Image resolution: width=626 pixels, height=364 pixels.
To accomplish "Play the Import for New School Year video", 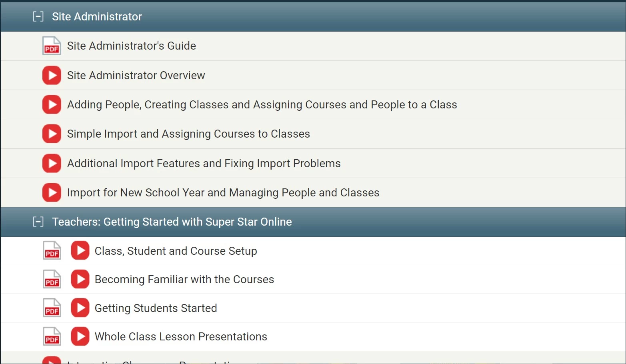I will tap(52, 192).
